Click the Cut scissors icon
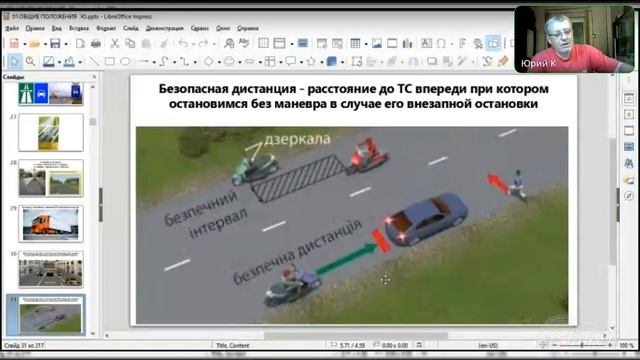This screenshot has width=640, height=360. click(115, 43)
